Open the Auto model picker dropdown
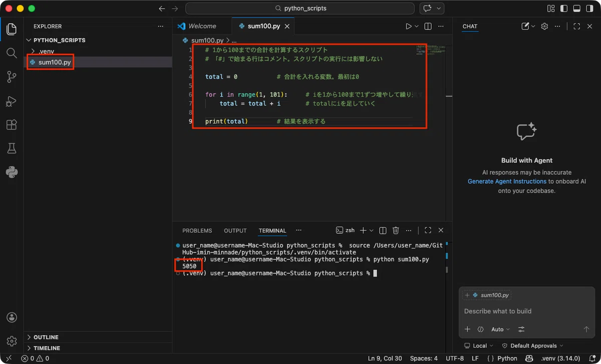 coord(500,329)
